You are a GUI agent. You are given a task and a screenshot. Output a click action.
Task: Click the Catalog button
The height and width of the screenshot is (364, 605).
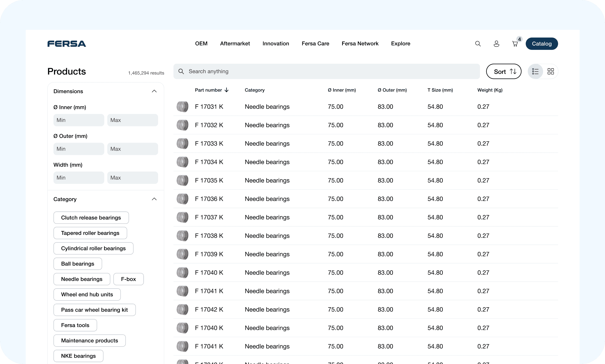542,44
